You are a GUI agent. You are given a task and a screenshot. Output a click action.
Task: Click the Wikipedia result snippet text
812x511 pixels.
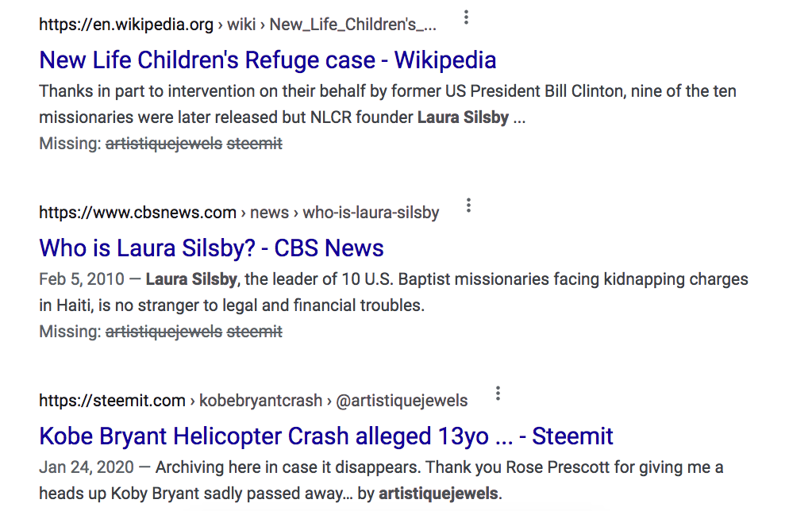[388, 104]
